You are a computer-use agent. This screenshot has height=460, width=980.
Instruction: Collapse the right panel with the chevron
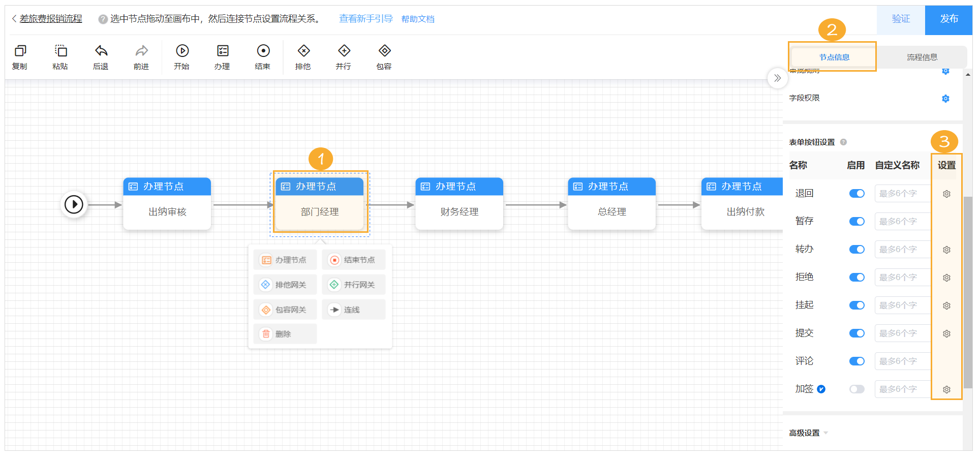tap(777, 78)
